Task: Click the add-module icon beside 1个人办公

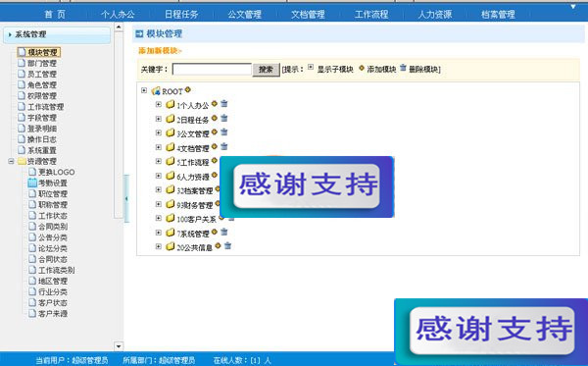Action: pos(214,104)
